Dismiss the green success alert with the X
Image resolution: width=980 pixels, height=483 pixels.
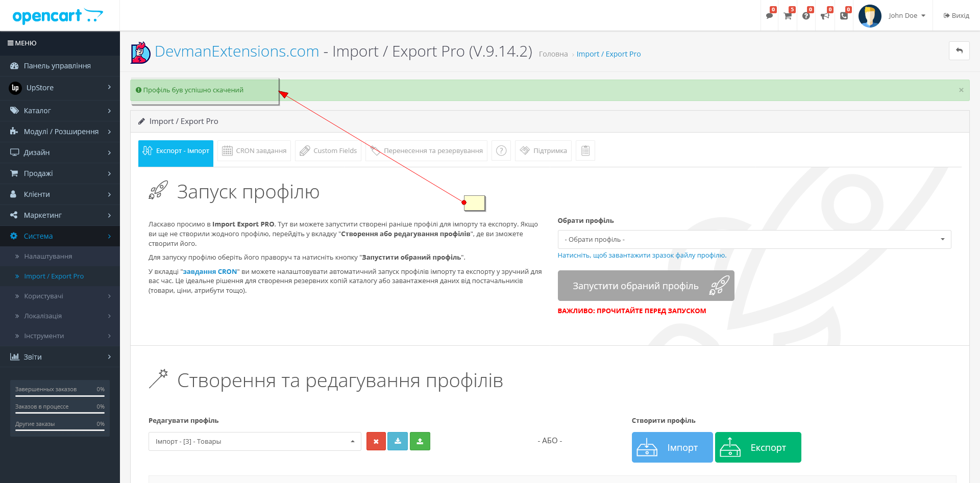(961, 90)
